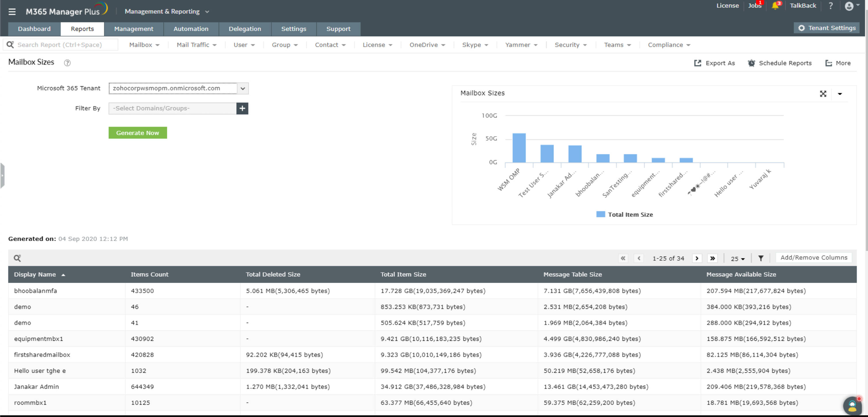Screen dimensions: 868x417
Task: Click the Search Report input field
Action: click(64, 45)
